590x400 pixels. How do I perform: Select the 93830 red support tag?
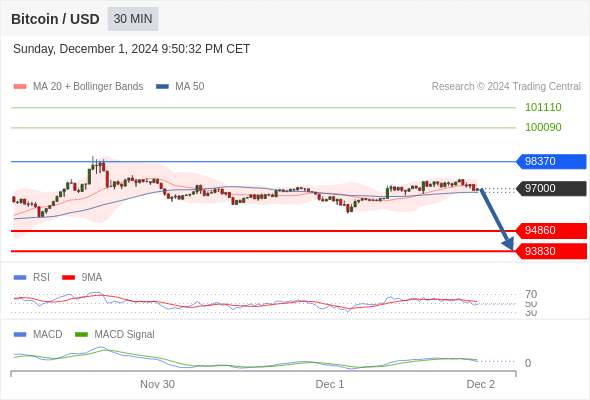(x=551, y=251)
